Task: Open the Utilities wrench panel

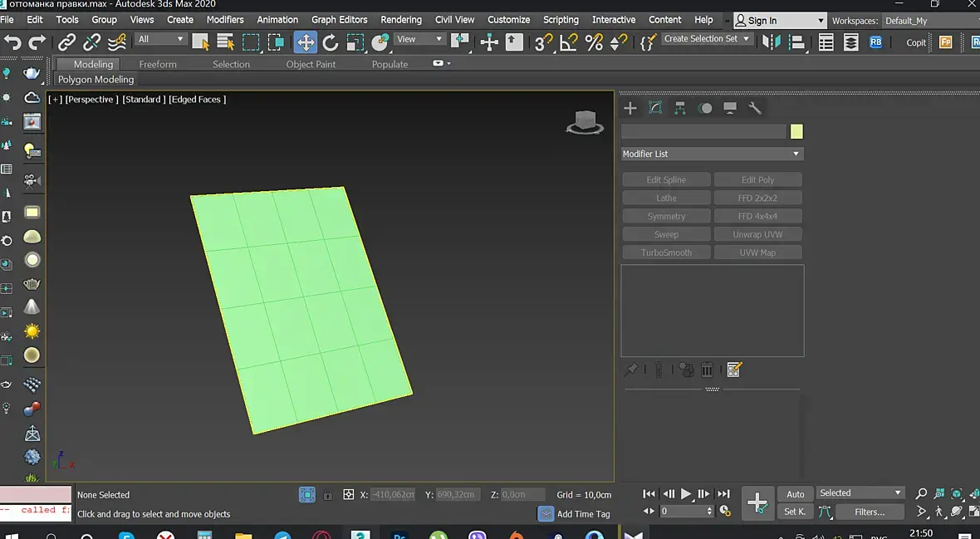Action: (x=755, y=108)
